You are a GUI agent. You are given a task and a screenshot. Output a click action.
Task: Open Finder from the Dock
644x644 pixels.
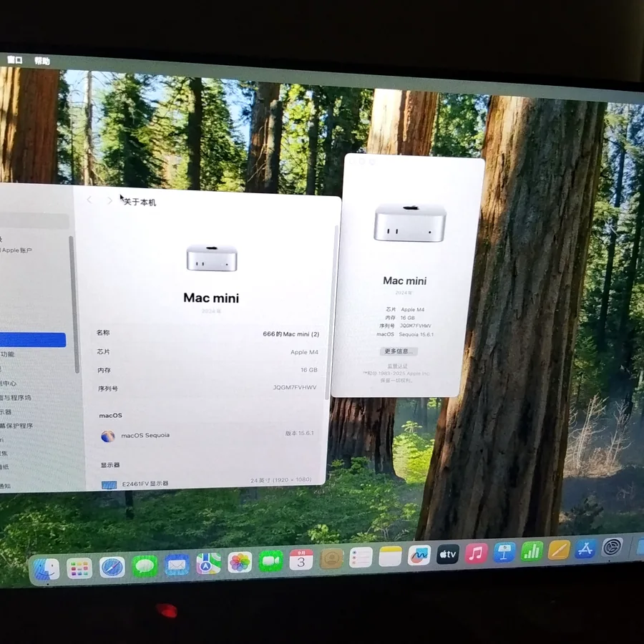pyautogui.click(x=47, y=570)
